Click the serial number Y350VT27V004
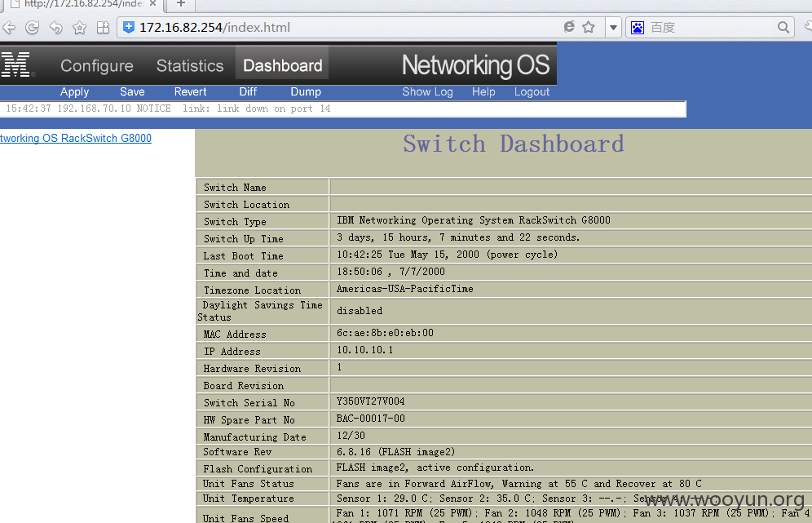 [370, 401]
